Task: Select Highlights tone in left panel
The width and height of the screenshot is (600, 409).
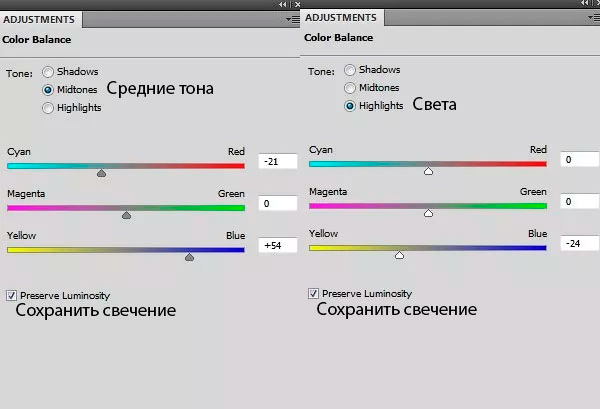Action: [48, 108]
